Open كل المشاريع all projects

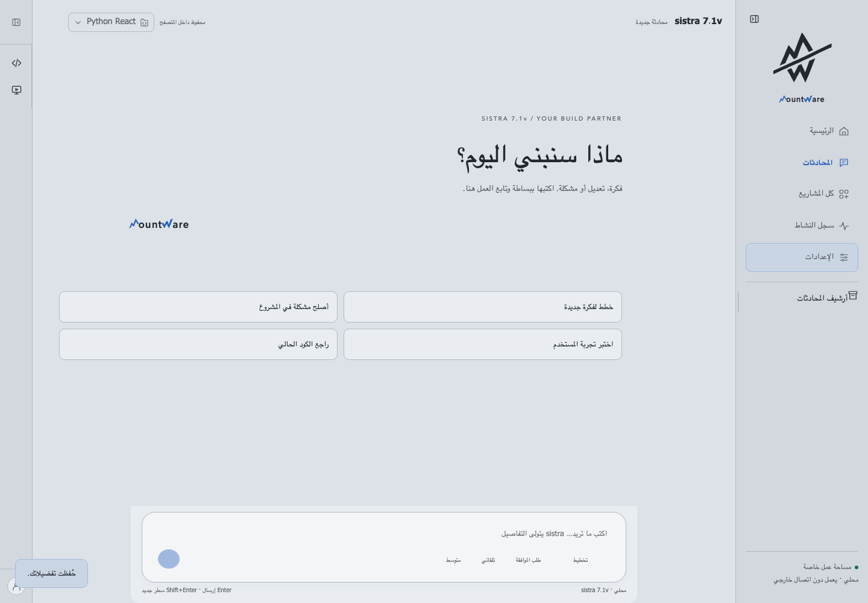802,194
